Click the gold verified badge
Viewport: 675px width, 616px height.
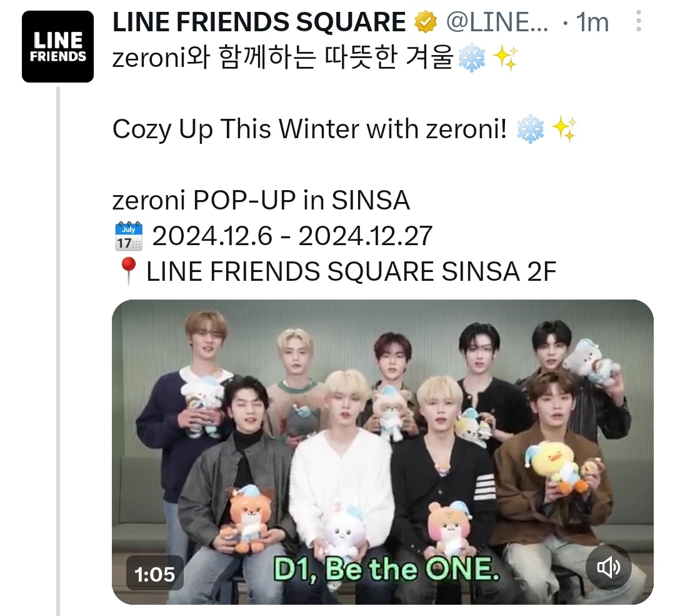point(426,22)
